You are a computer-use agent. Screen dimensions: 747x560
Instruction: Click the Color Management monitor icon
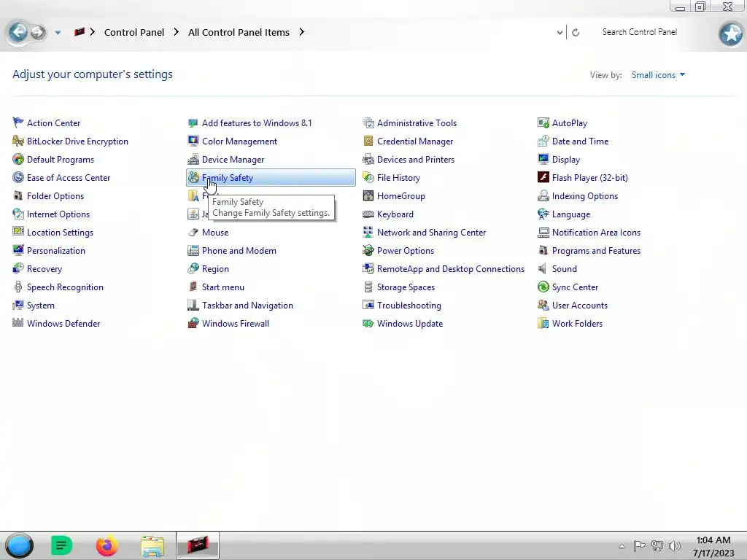tap(193, 141)
